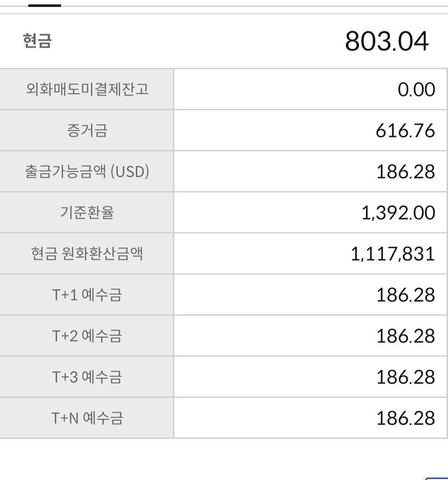Select the 1,117,831 won-converted amount
Screen dimensions: 448x480
click(x=393, y=254)
